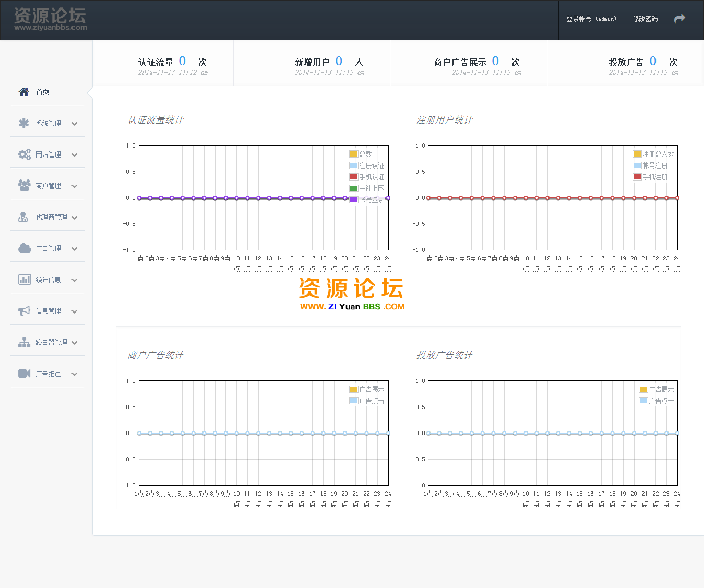704x588 pixels.
Task: Open the 首页 menu item
Action: click(47, 92)
